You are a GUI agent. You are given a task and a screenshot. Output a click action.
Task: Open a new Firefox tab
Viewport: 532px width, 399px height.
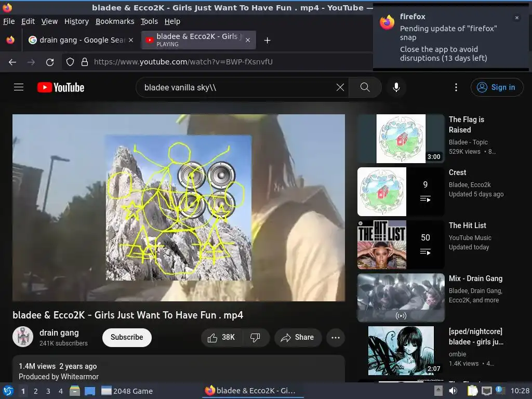[x=268, y=41]
